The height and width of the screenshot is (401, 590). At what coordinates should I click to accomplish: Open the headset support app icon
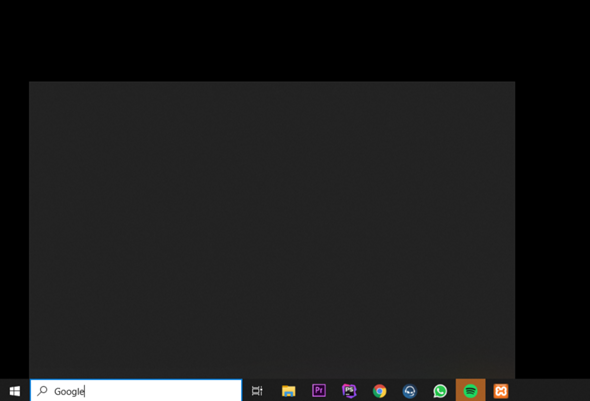(x=409, y=391)
